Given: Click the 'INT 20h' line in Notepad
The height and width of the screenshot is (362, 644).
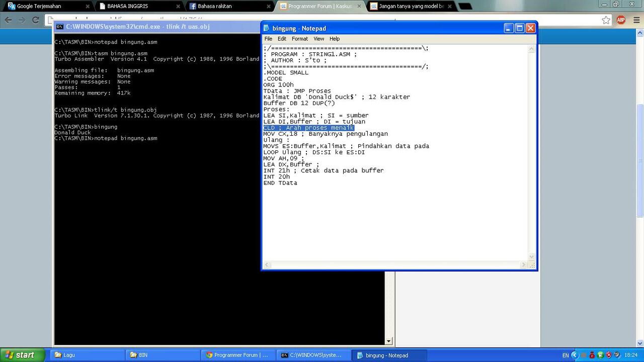Looking at the screenshot, I should pos(277,177).
